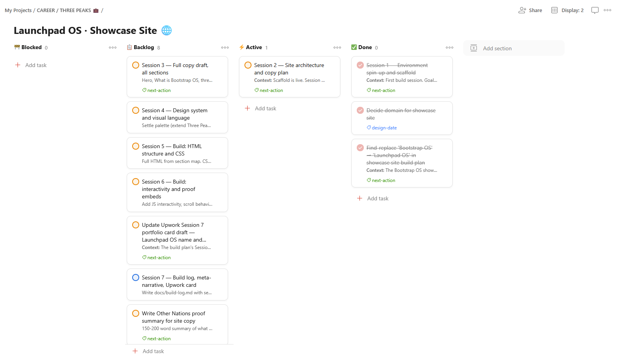Complete Session 3 Full copy draft task
618x364 pixels.
[x=136, y=65]
